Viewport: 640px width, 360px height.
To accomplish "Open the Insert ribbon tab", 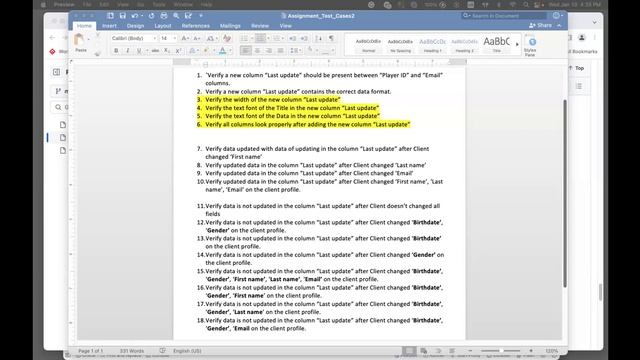I will [x=109, y=26].
